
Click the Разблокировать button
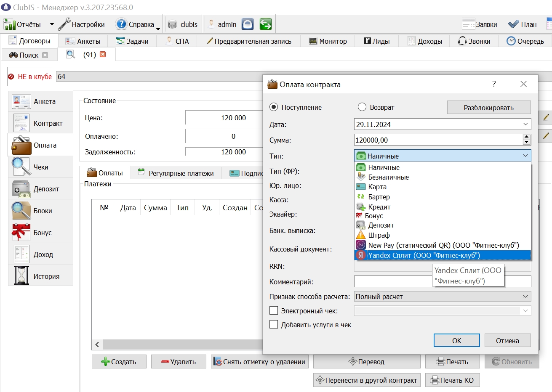[x=489, y=108]
